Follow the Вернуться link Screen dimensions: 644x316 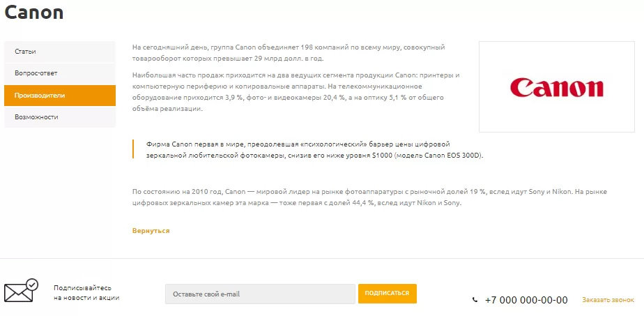click(151, 230)
